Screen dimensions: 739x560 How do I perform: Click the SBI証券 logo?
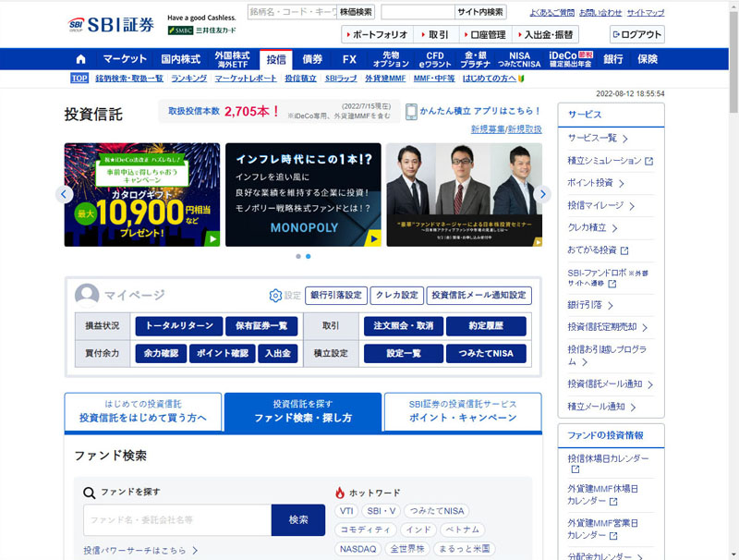pyautogui.click(x=111, y=23)
